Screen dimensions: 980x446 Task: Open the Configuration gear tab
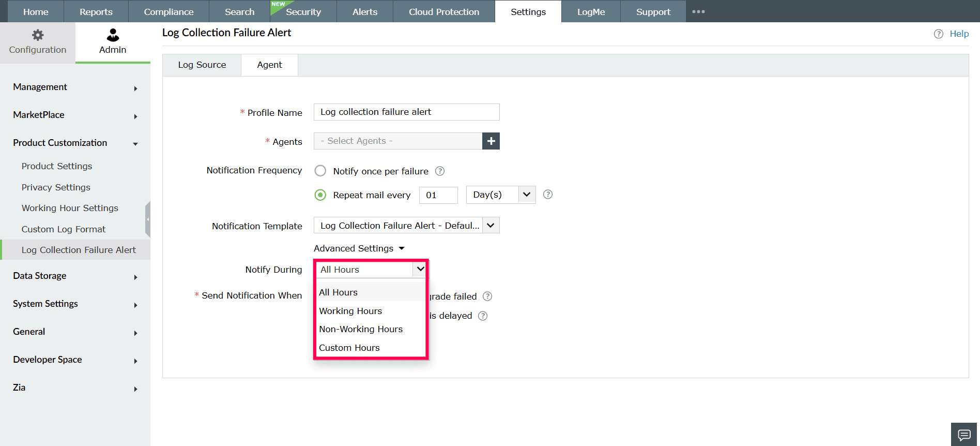click(x=38, y=42)
